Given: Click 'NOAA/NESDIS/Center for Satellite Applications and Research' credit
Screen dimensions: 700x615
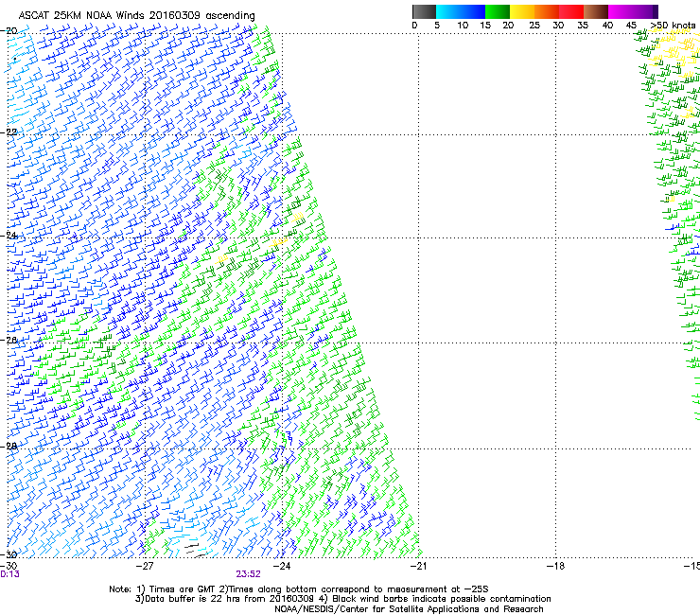Looking at the screenshot, I should [x=409, y=609].
